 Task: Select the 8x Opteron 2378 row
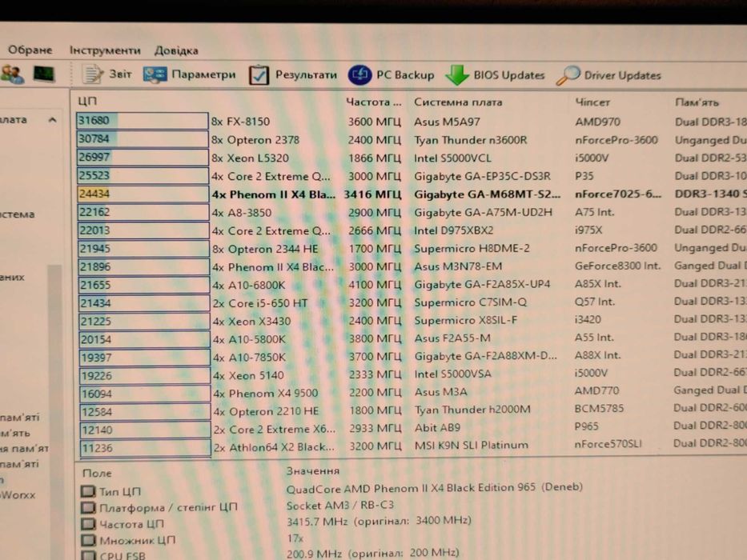pos(412,139)
